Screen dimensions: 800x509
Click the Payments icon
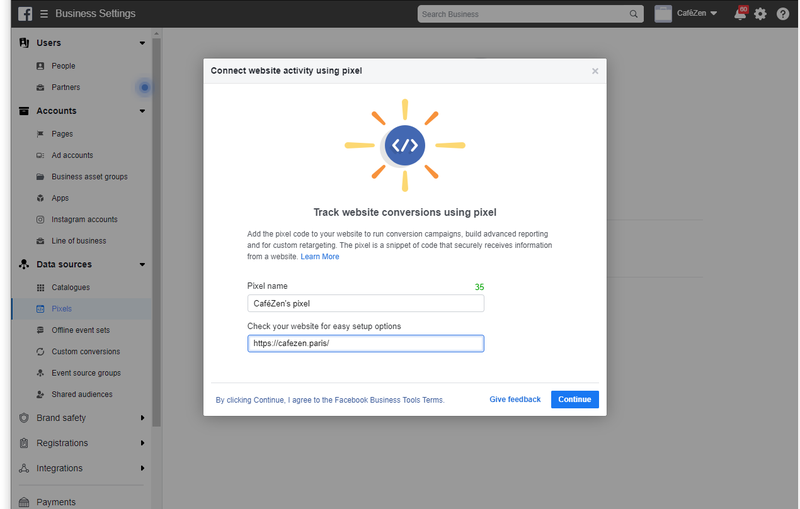[x=24, y=502]
